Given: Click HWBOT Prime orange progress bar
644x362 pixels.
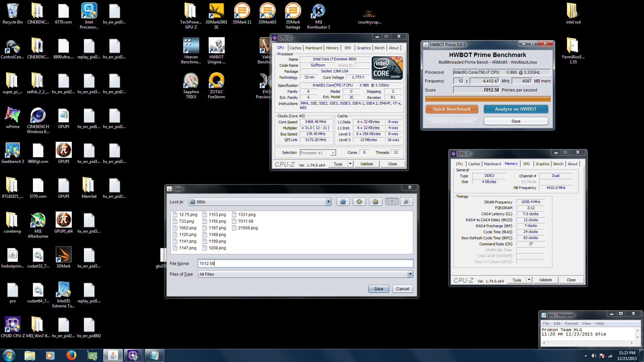Looking at the screenshot, I should (488, 99).
